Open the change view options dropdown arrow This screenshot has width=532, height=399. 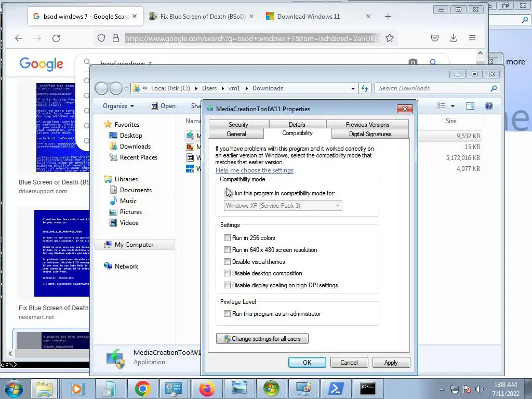(453, 106)
